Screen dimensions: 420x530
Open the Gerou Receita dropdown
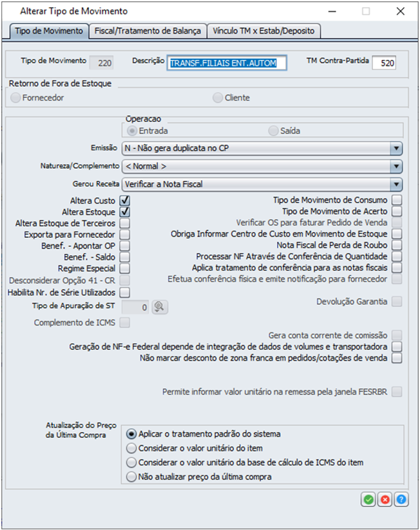pos(262,184)
